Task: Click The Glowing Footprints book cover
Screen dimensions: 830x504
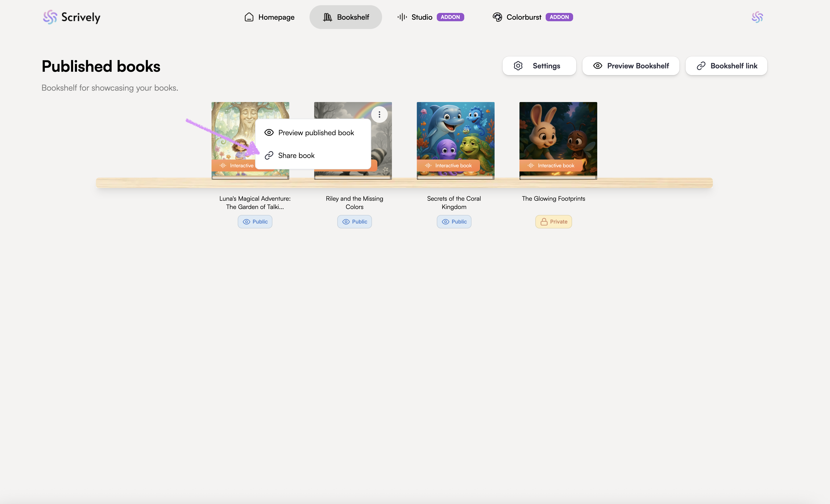Action: [x=558, y=135]
